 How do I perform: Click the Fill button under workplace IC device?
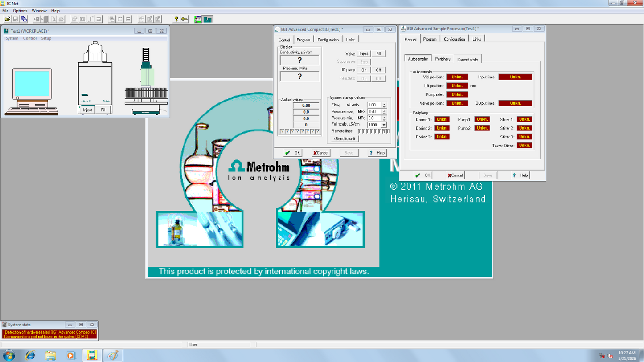[103, 110]
